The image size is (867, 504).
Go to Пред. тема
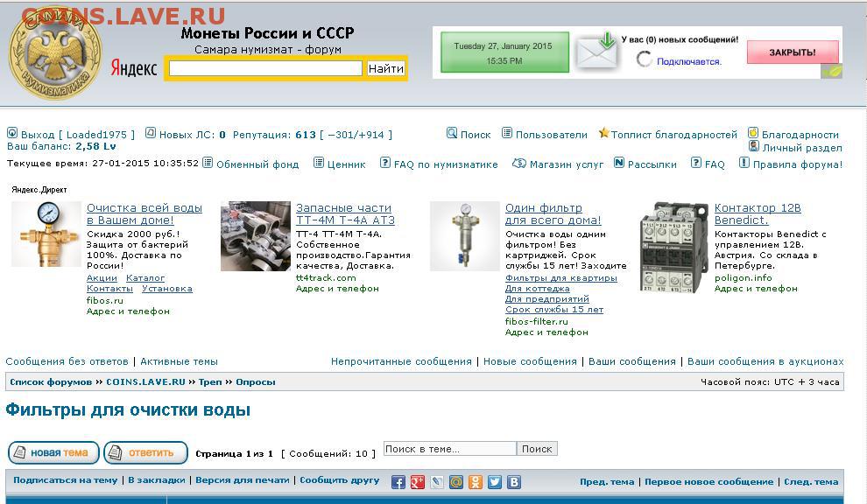607,482
